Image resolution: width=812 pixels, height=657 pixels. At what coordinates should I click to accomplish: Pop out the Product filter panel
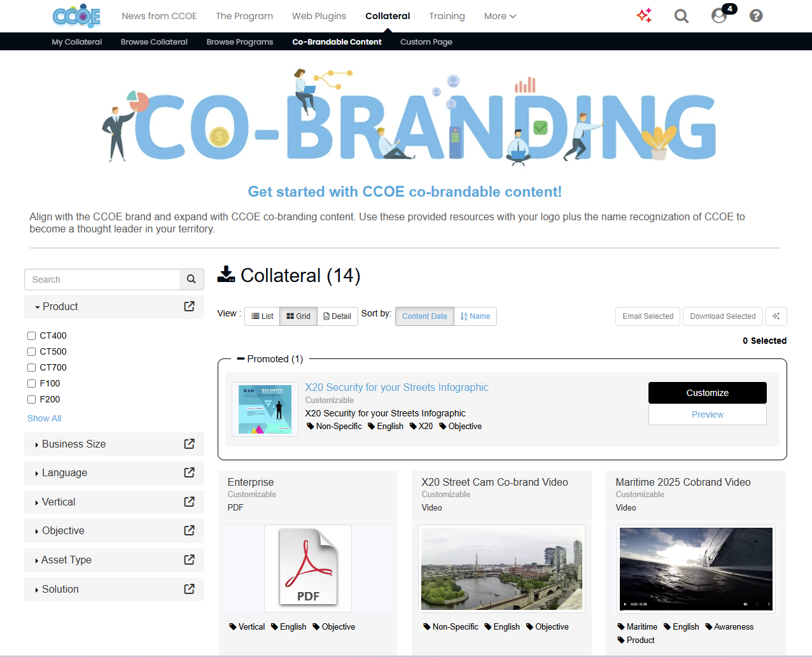[189, 306]
